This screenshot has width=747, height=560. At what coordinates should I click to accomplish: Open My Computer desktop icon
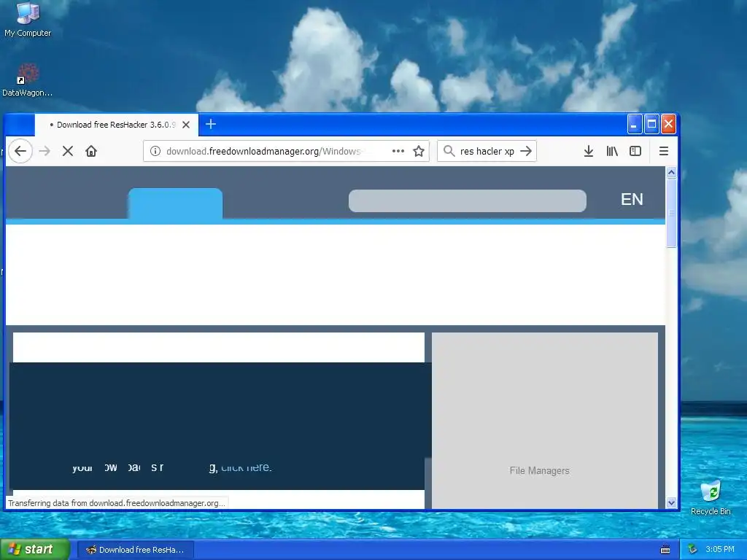tap(28, 19)
